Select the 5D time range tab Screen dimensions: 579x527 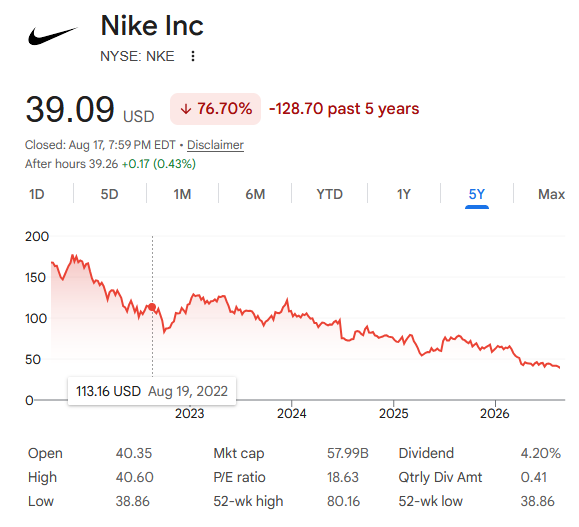[x=110, y=194]
